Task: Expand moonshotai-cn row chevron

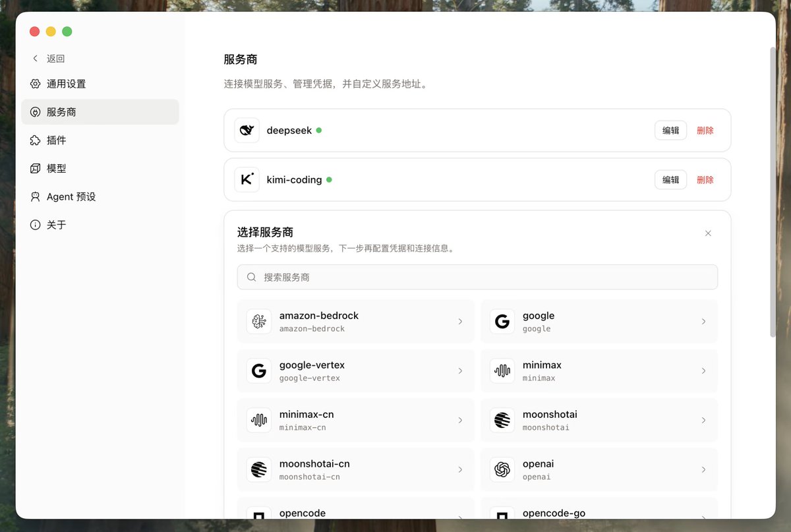Action: click(x=460, y=469)
